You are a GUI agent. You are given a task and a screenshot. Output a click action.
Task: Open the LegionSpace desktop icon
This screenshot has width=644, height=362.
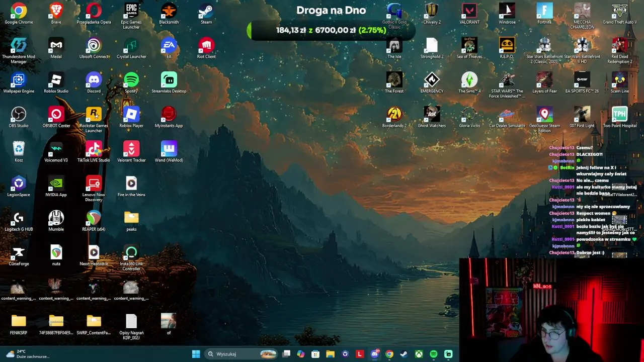(19, 186)
